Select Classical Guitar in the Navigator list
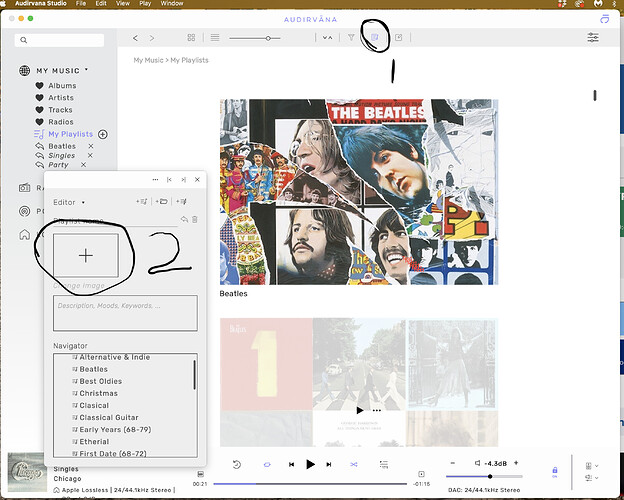The image size is (624, 500). point(109,417)
